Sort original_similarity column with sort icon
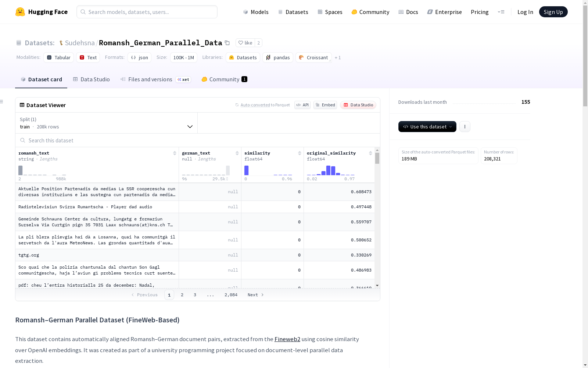Screen dimensions: 588x368 [x=370, y=153]
